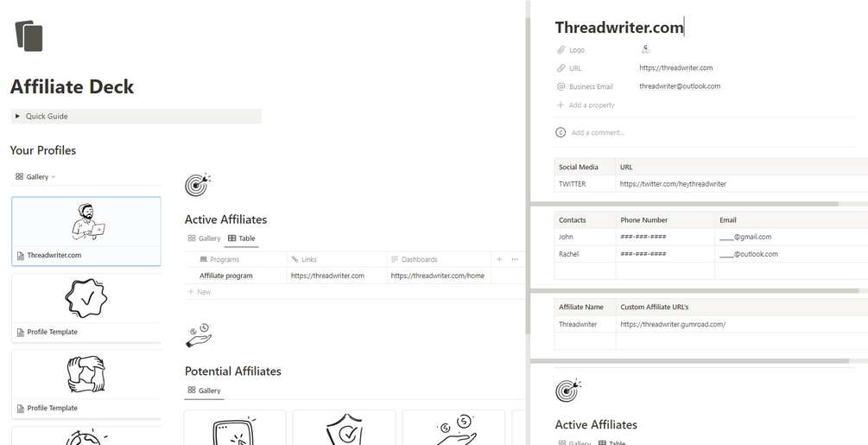Select the John contact cell

[x=585, y=237]
